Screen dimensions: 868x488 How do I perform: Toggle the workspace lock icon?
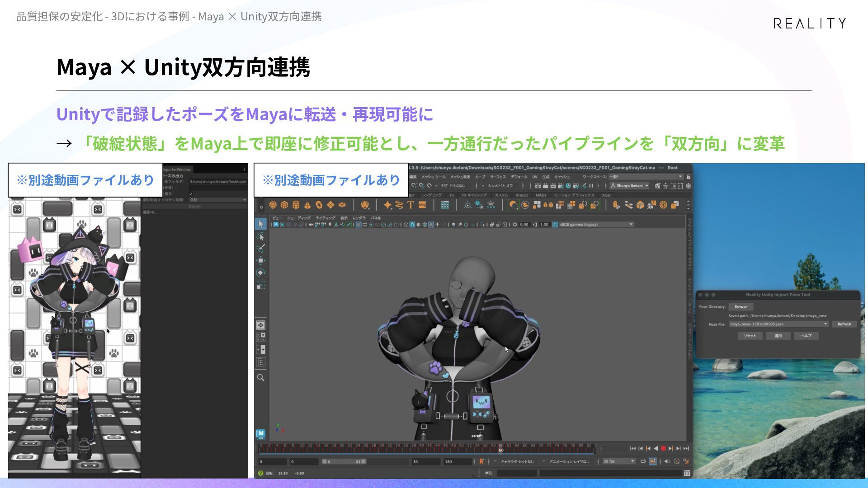[x=689, y=177]
